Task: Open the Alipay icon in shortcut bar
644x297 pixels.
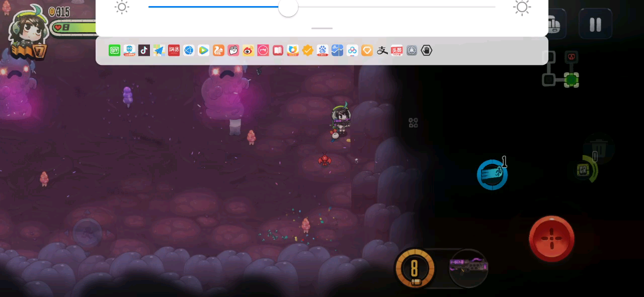Action: tap(382, 50)
